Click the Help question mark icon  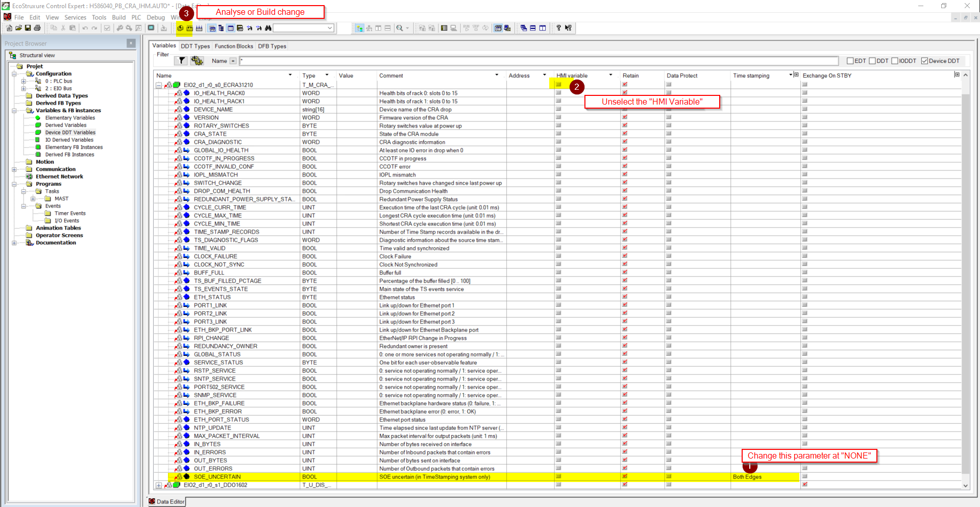point(558,28)
